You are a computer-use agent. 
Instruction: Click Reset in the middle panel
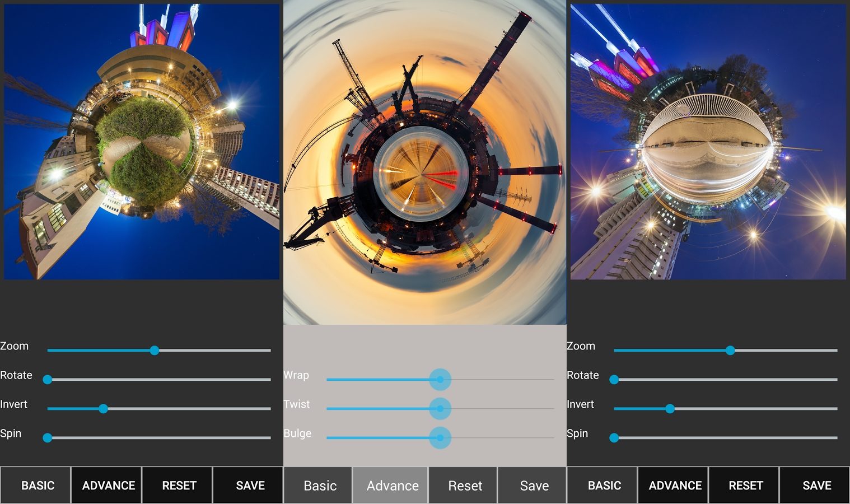pos(464,485)
